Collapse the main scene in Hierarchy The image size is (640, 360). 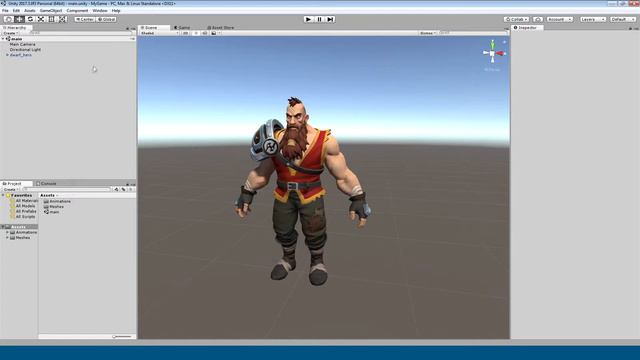click(x=3, y=39)
